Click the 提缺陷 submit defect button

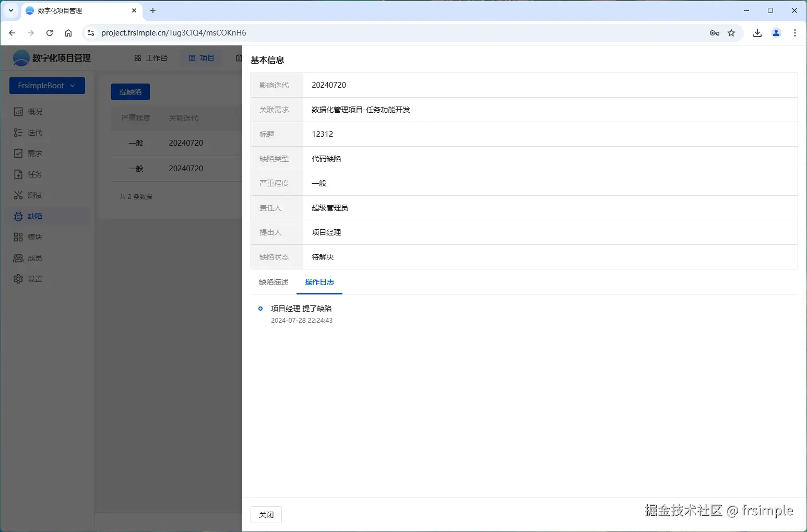coord(130,91)
